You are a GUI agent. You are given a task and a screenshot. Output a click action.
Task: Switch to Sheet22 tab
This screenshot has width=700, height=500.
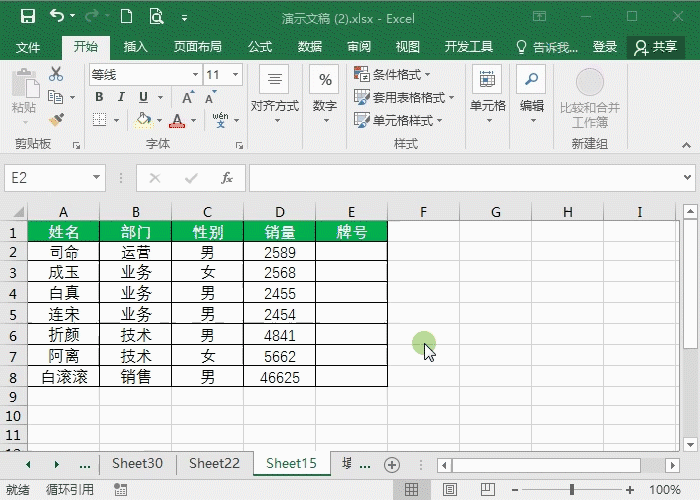click(x=214, y=464)
